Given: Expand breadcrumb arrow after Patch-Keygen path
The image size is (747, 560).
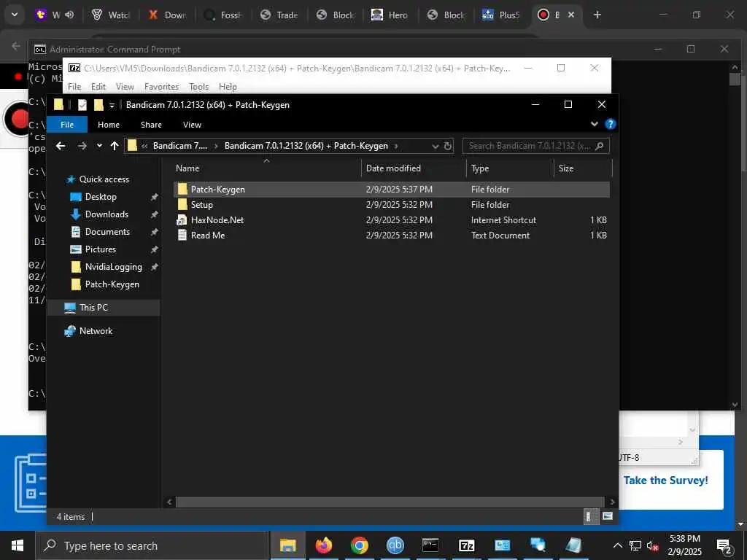Looking at the screenshot, I should tap(396, 146).
